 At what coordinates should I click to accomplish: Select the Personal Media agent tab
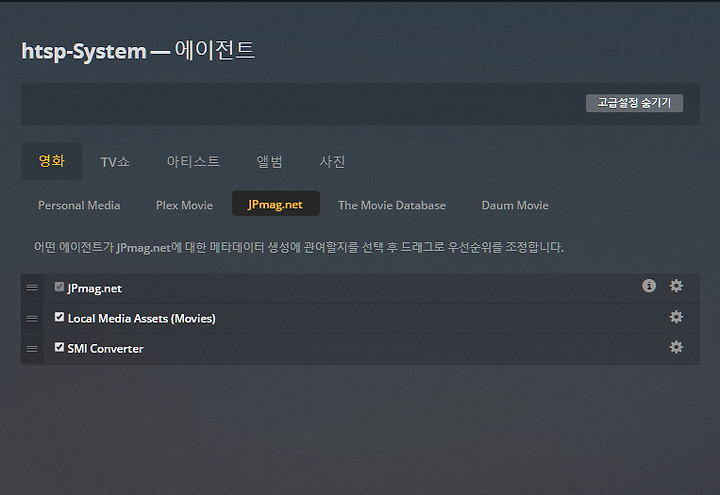(79, 205)
